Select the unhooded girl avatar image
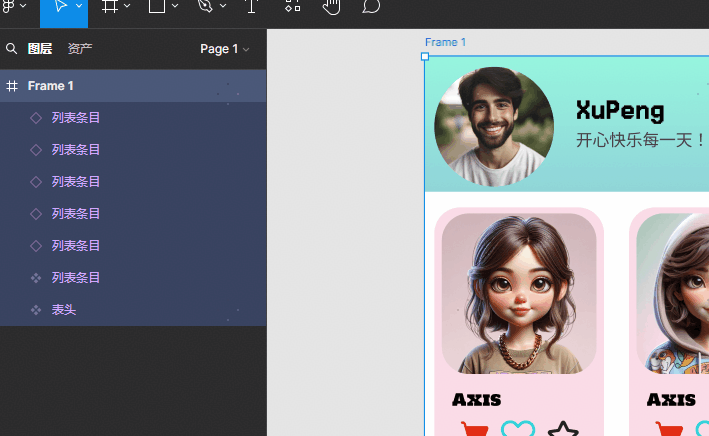Image resolution: width=709 pixels, height=436 pixels. 519,294
